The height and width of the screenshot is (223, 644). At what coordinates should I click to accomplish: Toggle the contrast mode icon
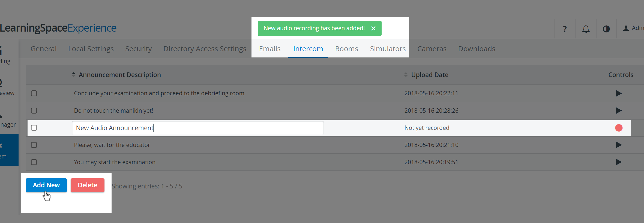coord(606,29)
